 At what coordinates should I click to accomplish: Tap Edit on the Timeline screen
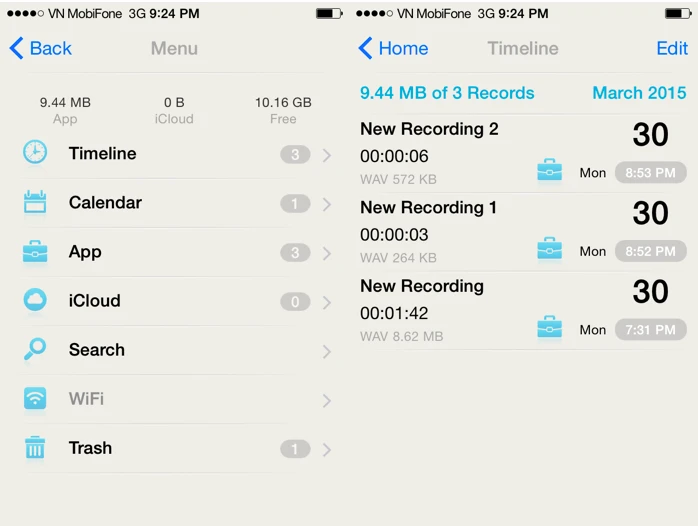[x=671, y=48]
